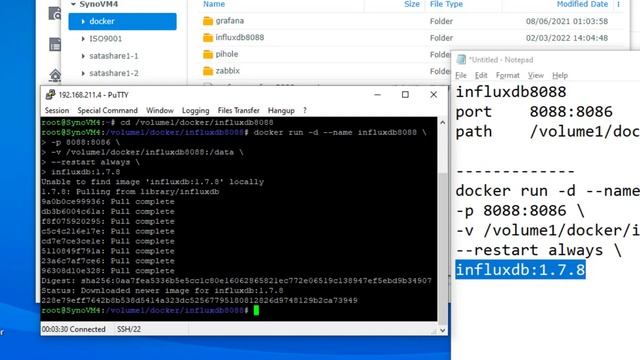The height and width of the screenshot is (360, 640).
Task: Click grafana modified date 08/06/2021 01:03:58
Action: tap(567, 21)
